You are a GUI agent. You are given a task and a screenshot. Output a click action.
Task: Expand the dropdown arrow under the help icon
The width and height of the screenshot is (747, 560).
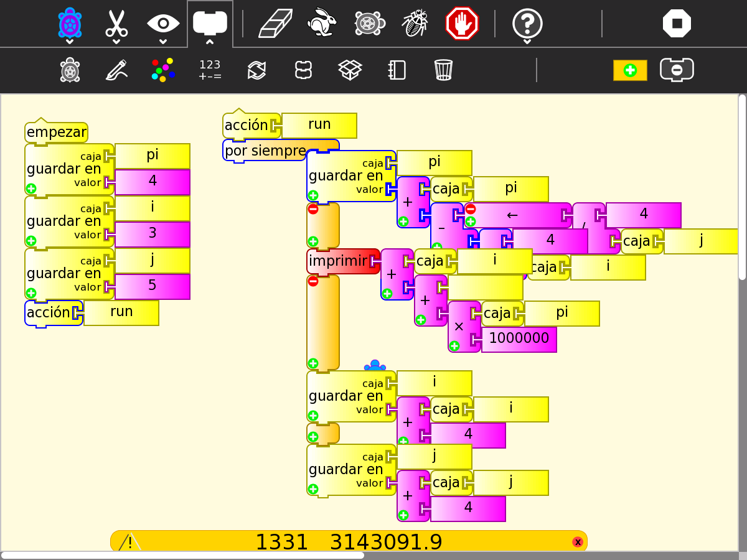[x=527, y=42]
